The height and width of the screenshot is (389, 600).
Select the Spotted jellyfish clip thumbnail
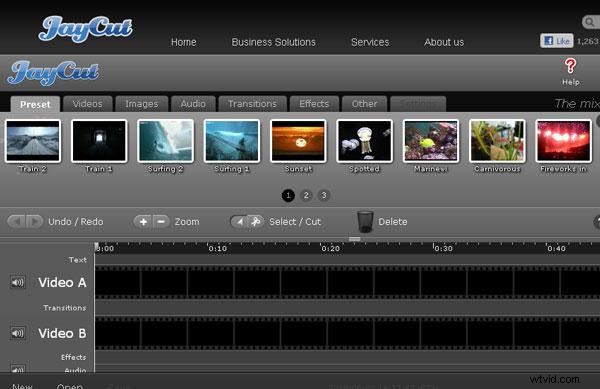(364, 141)
